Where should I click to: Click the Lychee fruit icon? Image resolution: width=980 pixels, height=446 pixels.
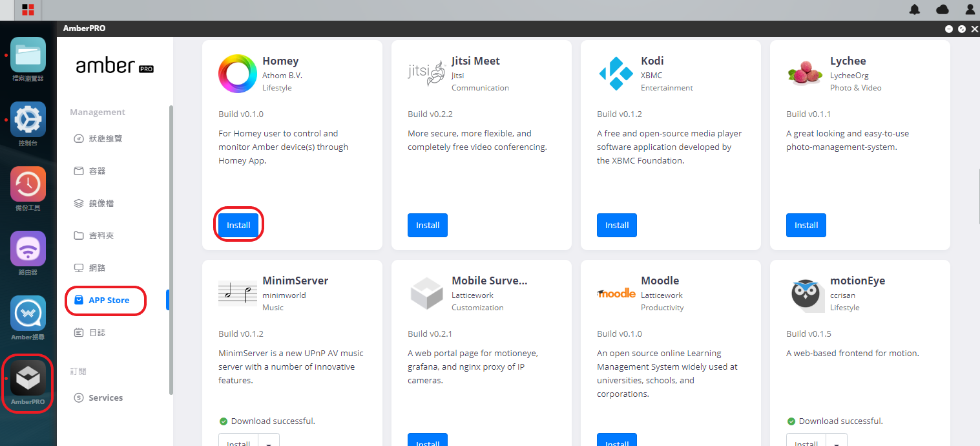(806, 73)
